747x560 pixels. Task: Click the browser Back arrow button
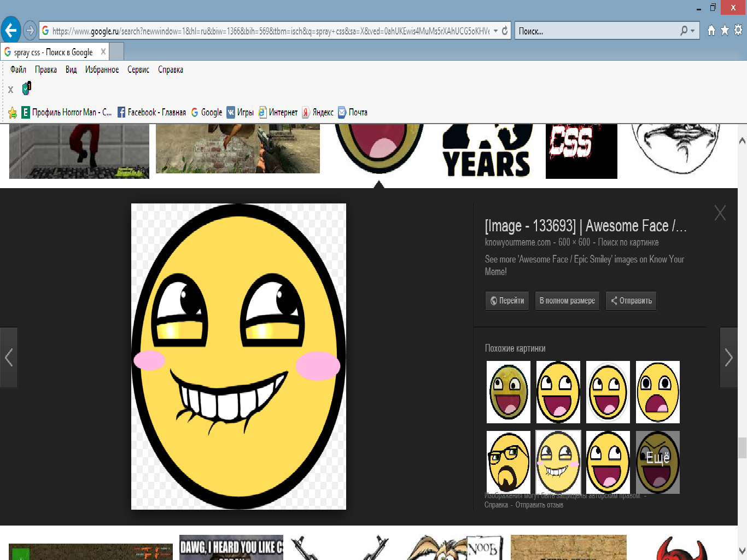(11, 31)
